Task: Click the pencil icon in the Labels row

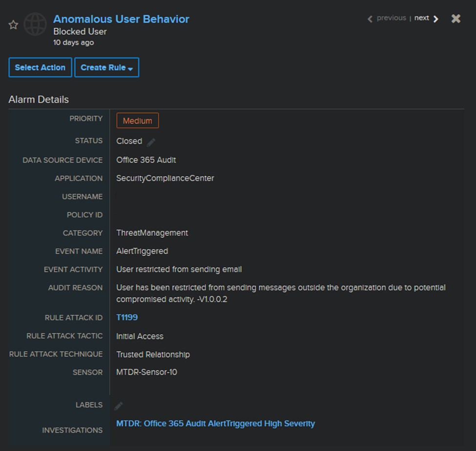Action: pos(117,405)
